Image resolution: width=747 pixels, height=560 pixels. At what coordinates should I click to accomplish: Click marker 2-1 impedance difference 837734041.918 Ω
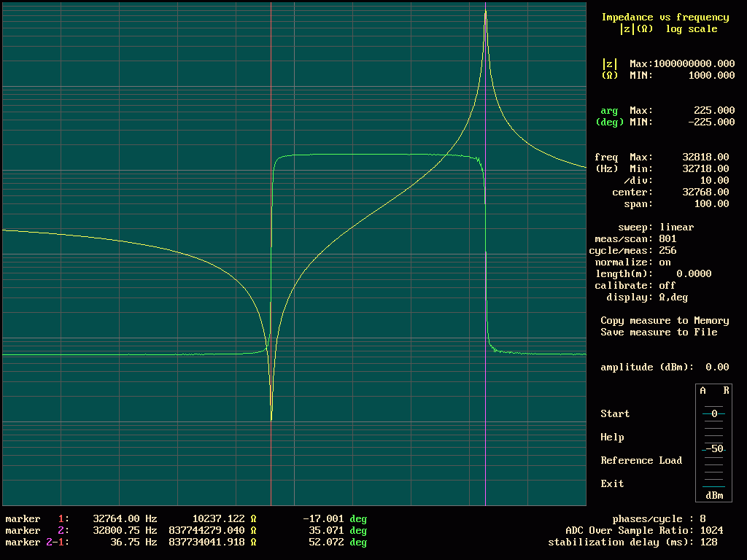pyautogui.click(x=212, y=542)
